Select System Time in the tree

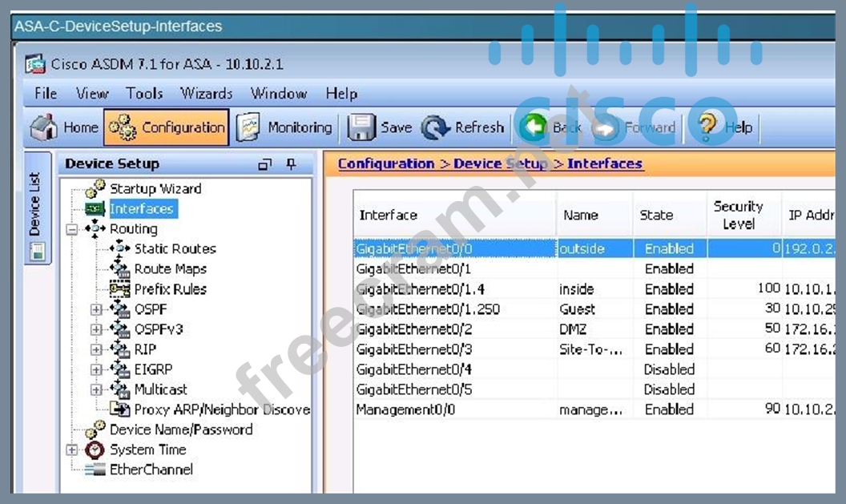pyautogui.click(x=147, y=450)
